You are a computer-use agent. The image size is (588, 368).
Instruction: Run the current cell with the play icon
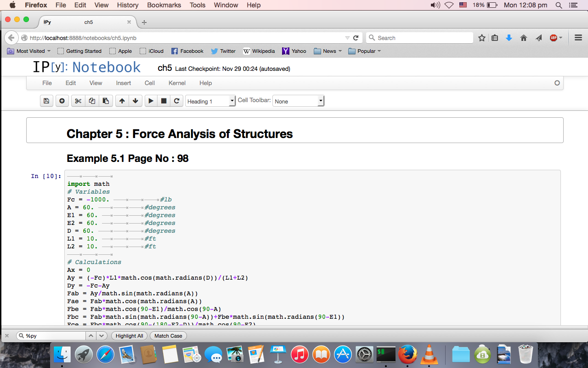click(151, 101)
